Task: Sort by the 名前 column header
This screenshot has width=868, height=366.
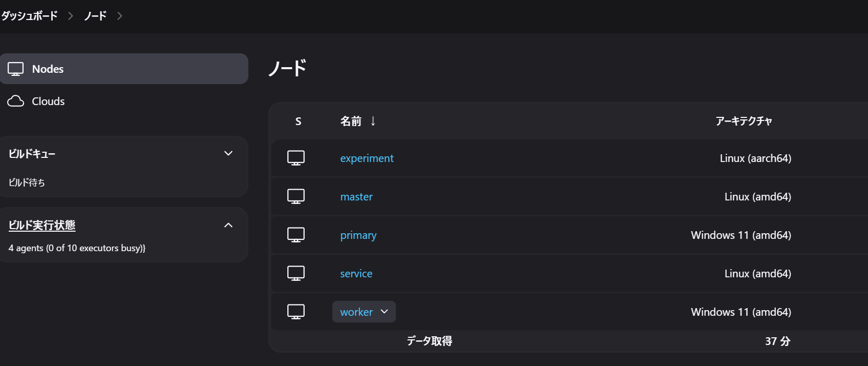Action: coord(351,121)
